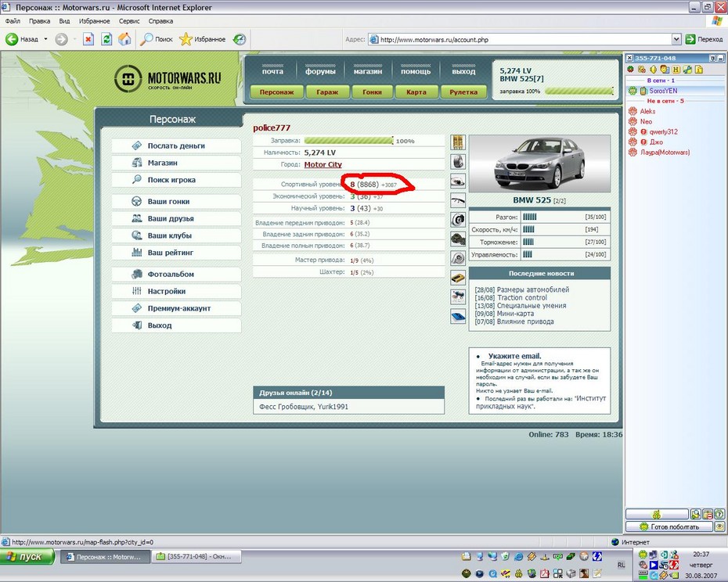Click the IE History/Media toolbar icon
Viewport: 728px width, 582px height.
click(x=240, y=39)
